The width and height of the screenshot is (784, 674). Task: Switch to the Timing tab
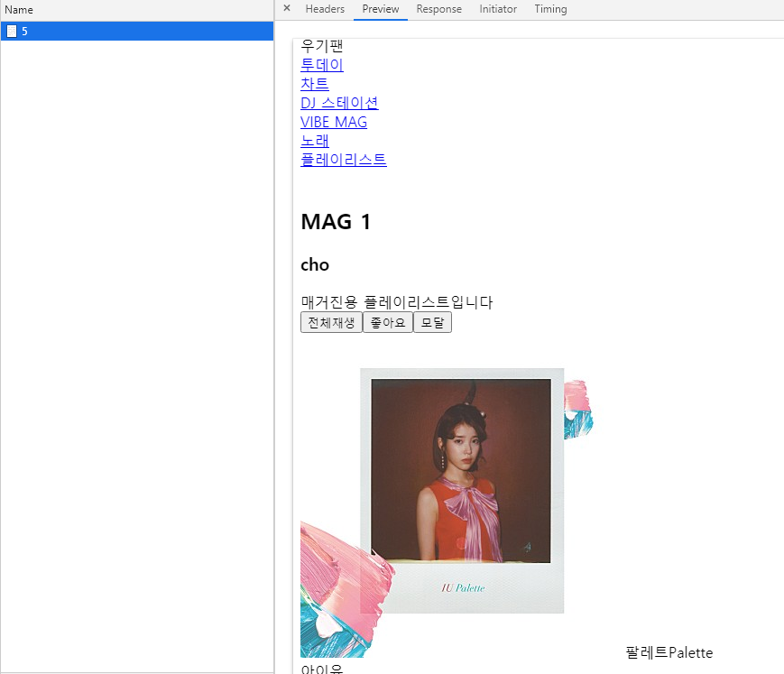point(550,9)
